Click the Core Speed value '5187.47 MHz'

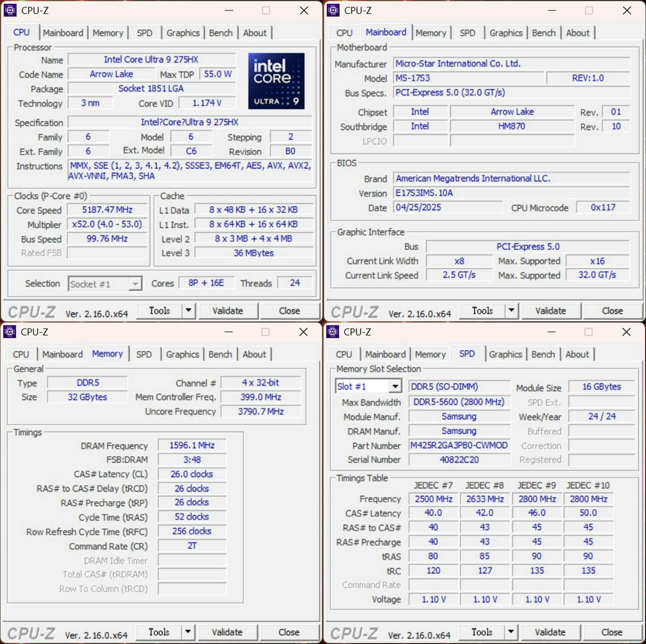pos(107,210)
